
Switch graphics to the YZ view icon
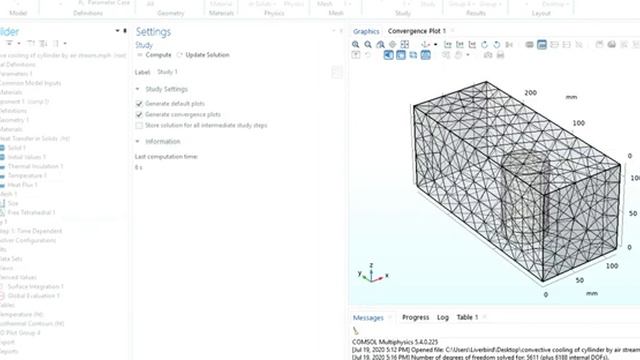pos(460,44)
